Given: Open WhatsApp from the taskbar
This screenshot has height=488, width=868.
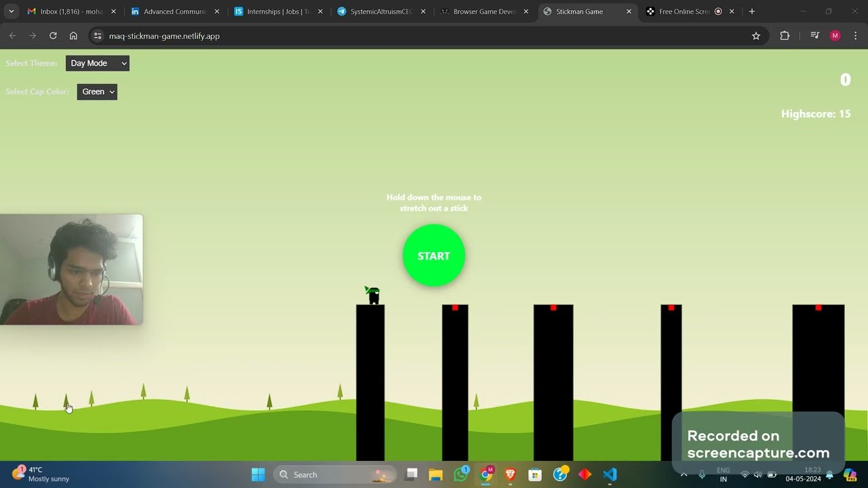Looking at the screenshot, I should coord(461,474).
